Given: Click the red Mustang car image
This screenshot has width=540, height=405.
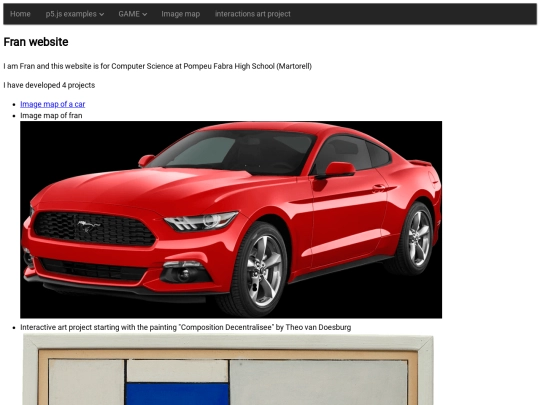Looking at the screenshot, I should 231,219.
